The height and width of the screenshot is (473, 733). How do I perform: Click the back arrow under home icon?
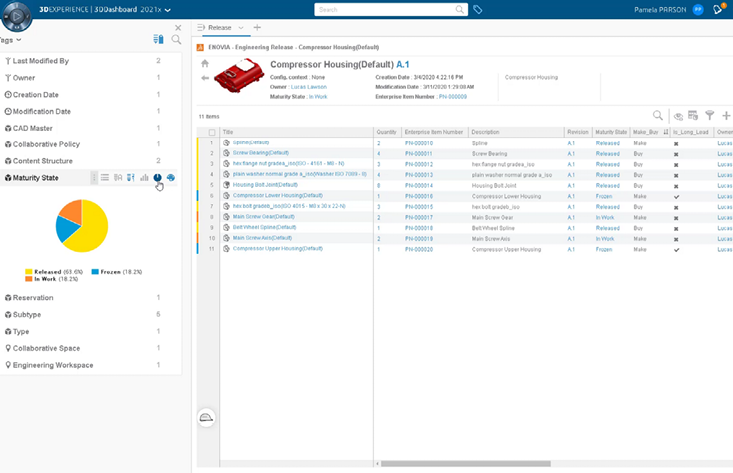point(205,78)
